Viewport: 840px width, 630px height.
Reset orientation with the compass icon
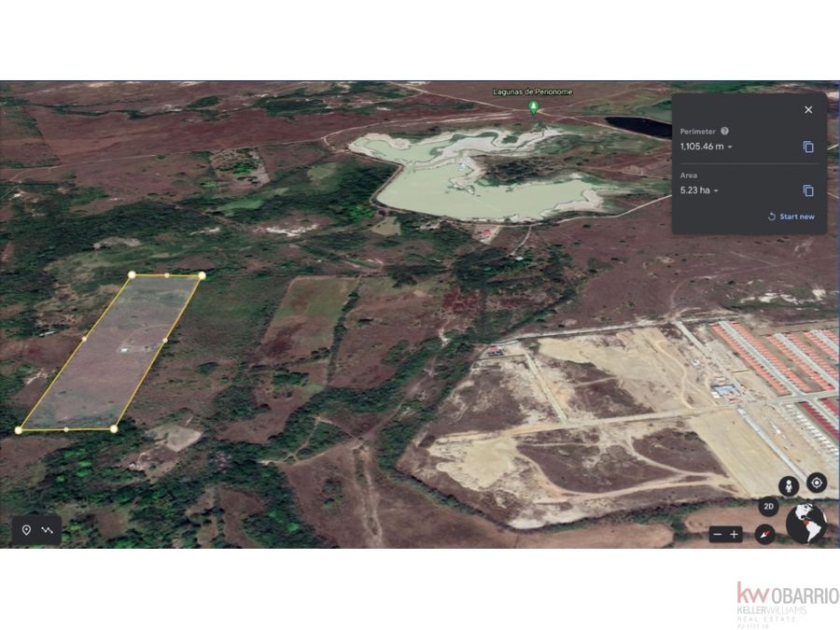coord(765,534)
